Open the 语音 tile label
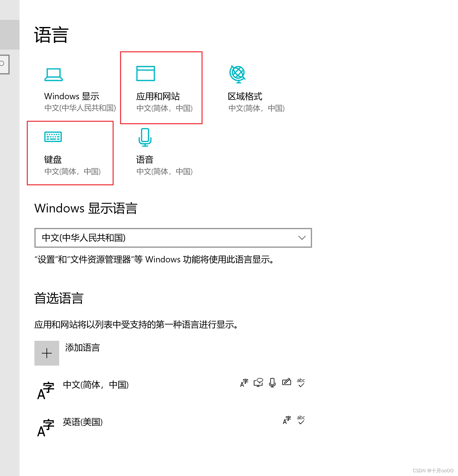 (145, 160)
